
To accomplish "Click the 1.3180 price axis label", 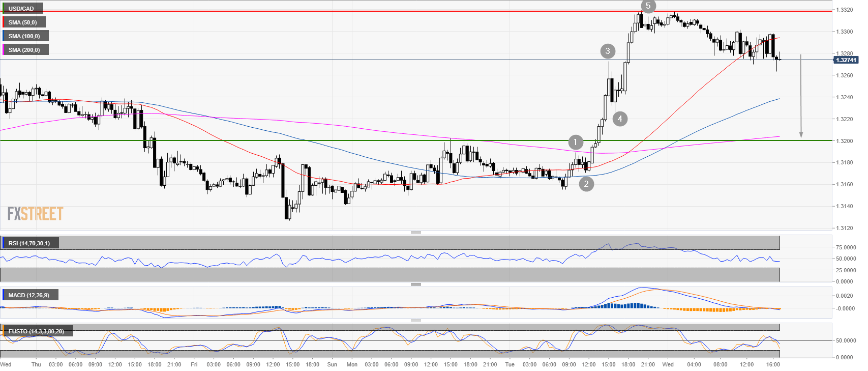I will [x=846, y=162].
